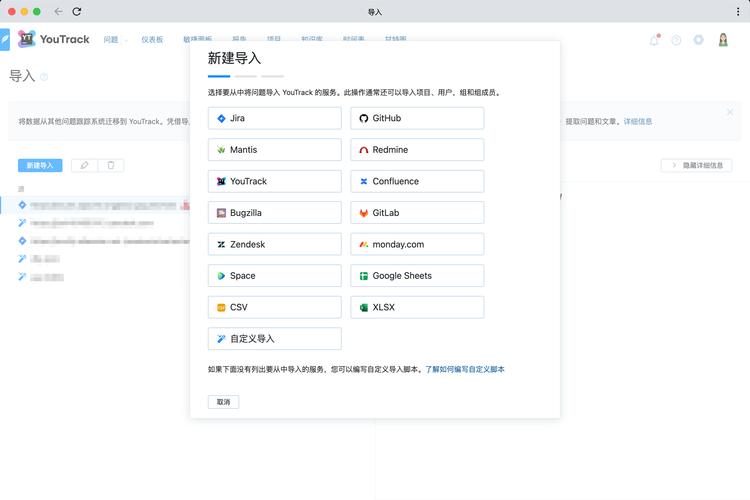Image resolution: width=750 pixels, height=500 pixels.
Task: Pick YouTrack as the import source
Action: tap(275, 181)
